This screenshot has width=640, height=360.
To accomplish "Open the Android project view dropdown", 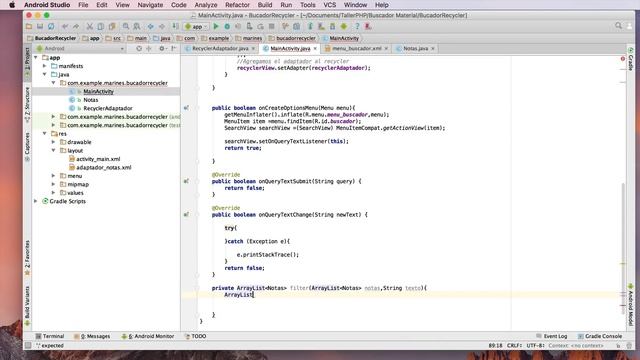I will click(x=80, y=49).
